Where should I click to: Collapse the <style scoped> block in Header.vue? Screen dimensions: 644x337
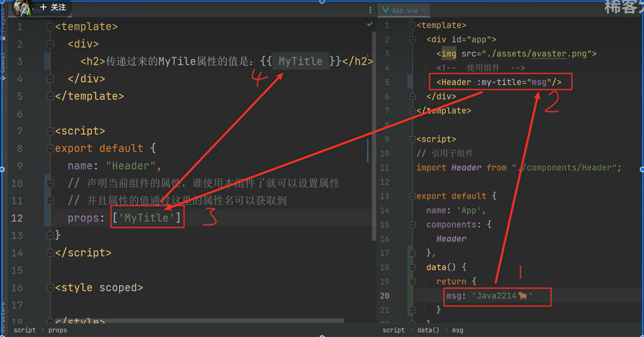click(x=50, y=287)
